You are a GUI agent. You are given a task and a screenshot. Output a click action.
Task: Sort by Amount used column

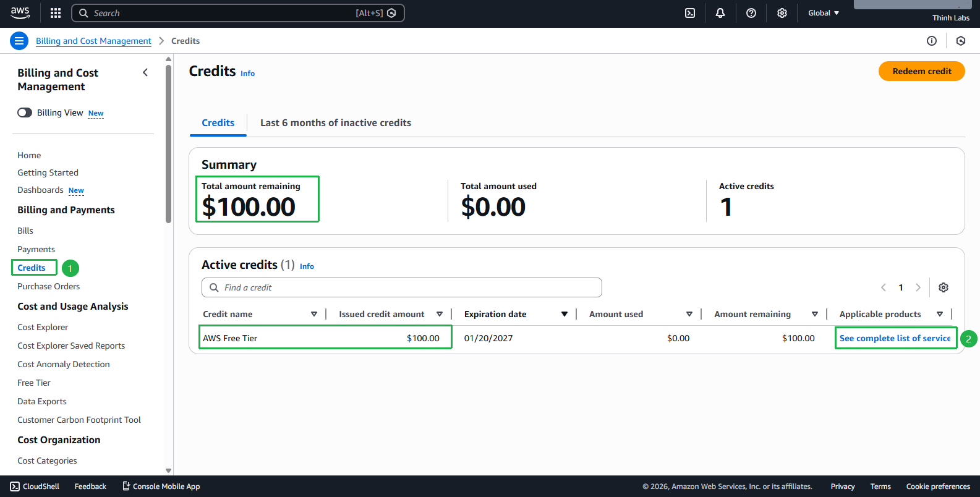pos(689,314)
